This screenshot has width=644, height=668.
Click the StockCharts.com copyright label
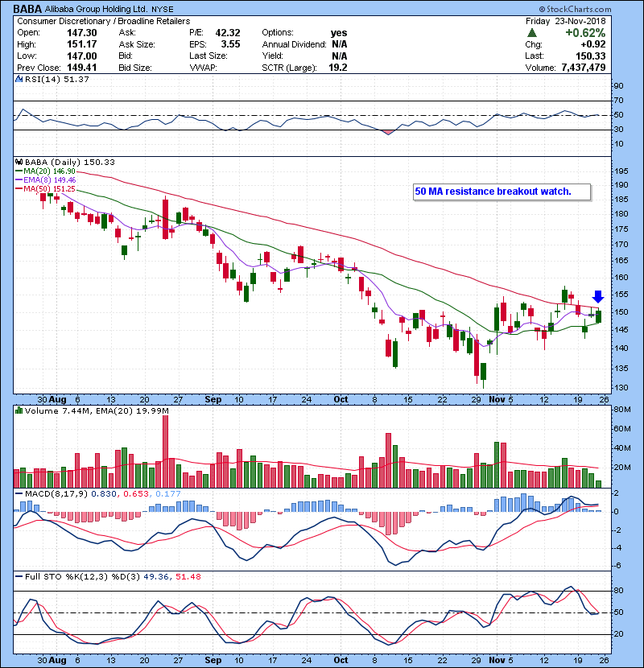pyautogui.click(x=575, y=9)
